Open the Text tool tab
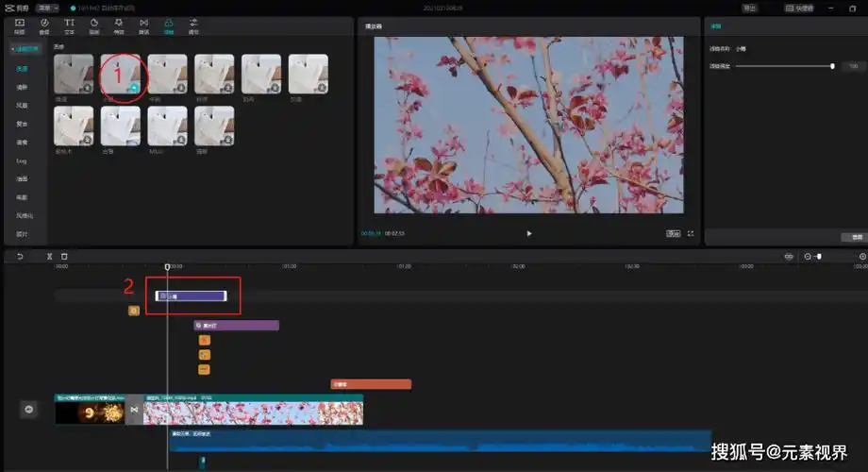The height and width of the screenshot is (472, 868). coord(69,24)
